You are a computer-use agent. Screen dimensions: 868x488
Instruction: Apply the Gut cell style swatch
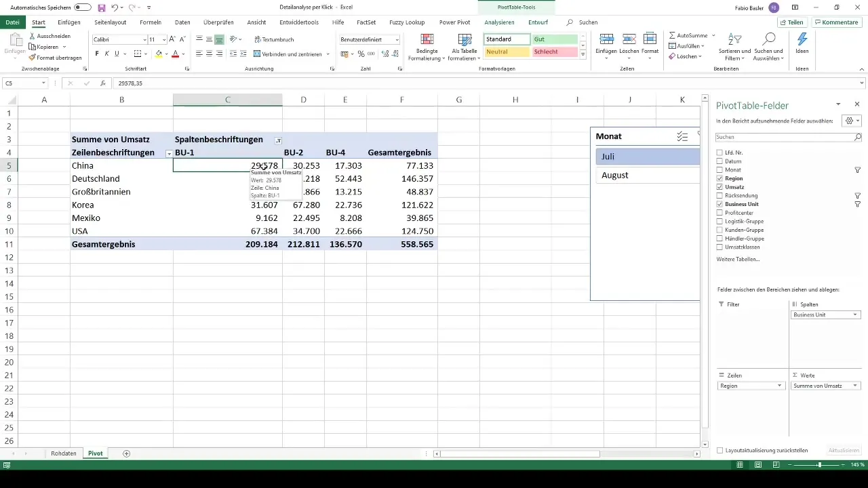[x=555, y=39]
